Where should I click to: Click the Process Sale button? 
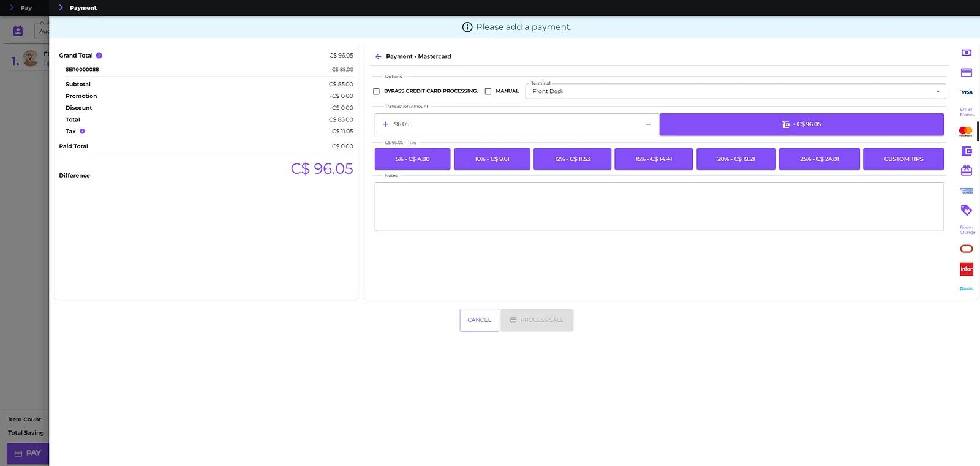[x=537, y=320]
